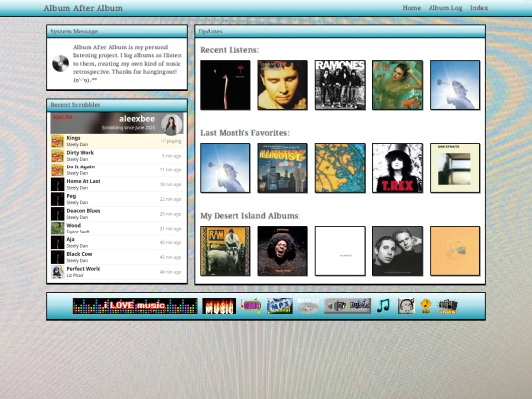Click the Taylor Swift artist name

click(x=78, y=232)
